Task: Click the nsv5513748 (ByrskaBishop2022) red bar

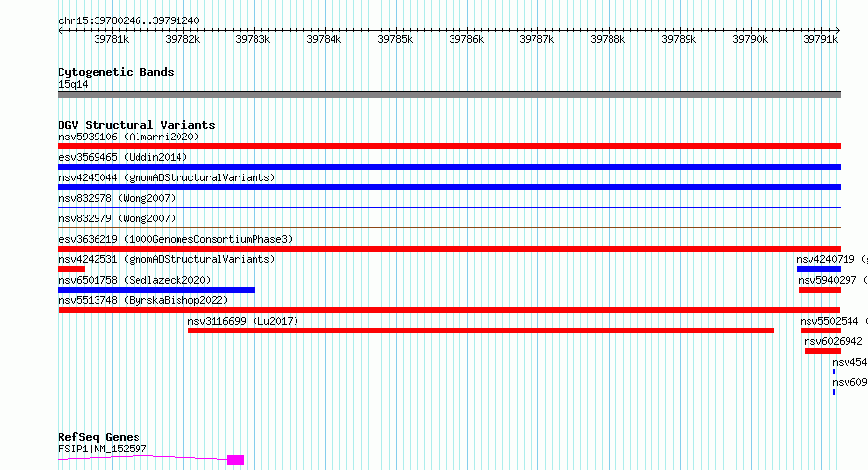Action: pyautogui.click(x=449, y=310)
